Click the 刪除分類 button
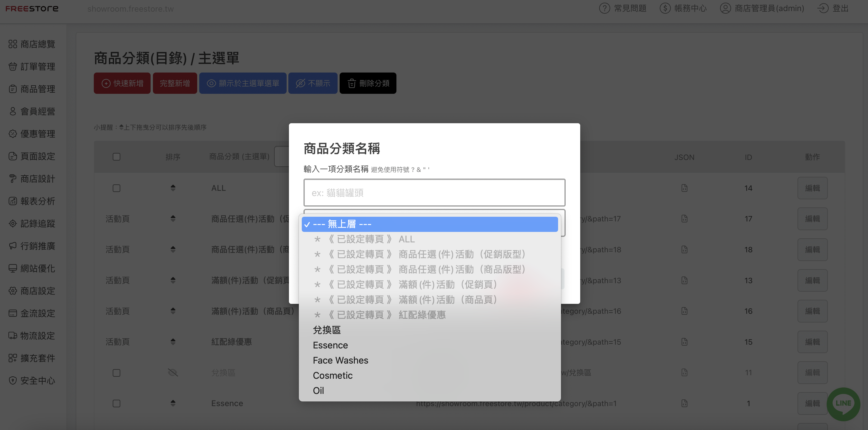Screen dimensions: 868x430 368,83
